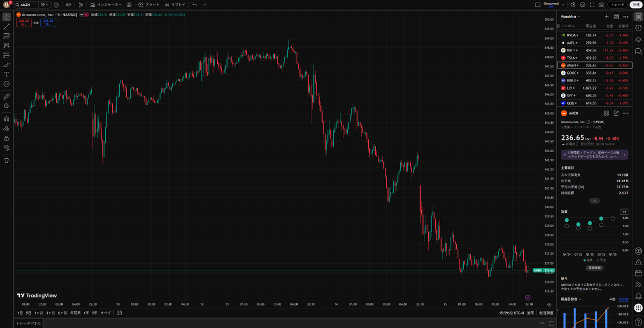Open the AMZN symbol search field
This screenshot has height=328, width=644.
(25, 4)
